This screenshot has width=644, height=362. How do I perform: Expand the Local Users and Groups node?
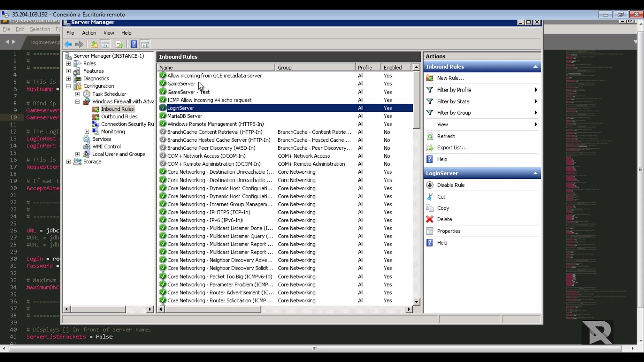(77, 154)
